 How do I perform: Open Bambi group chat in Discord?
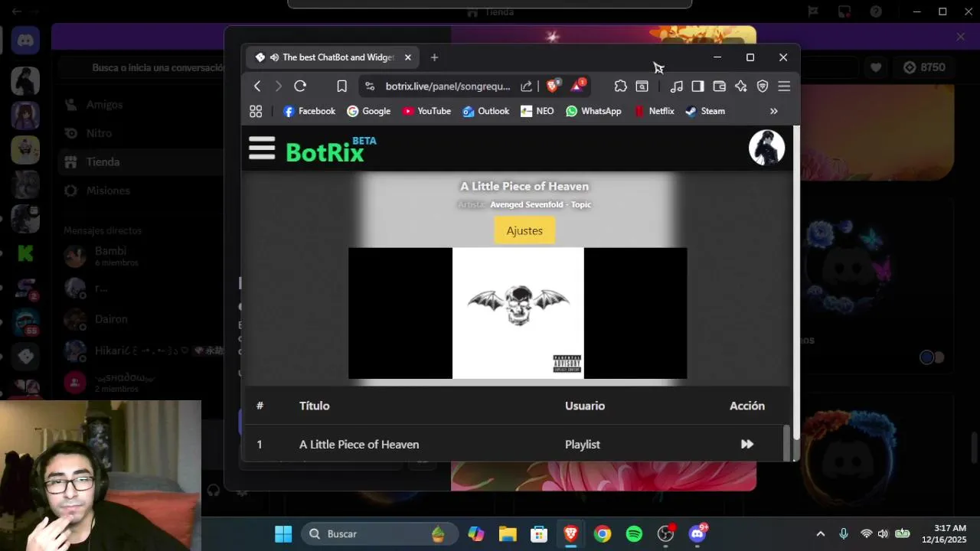pyautogui.click(x=138, y=256)
